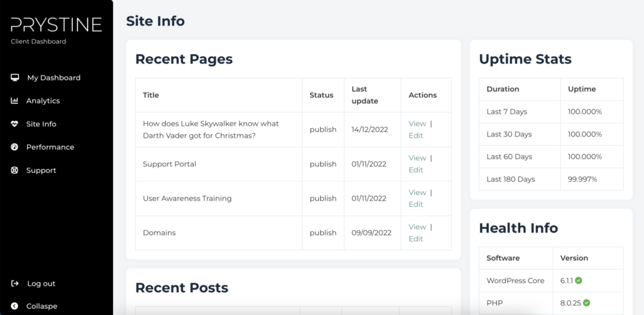Click the Analytics bar chart icon

[14, 101]
